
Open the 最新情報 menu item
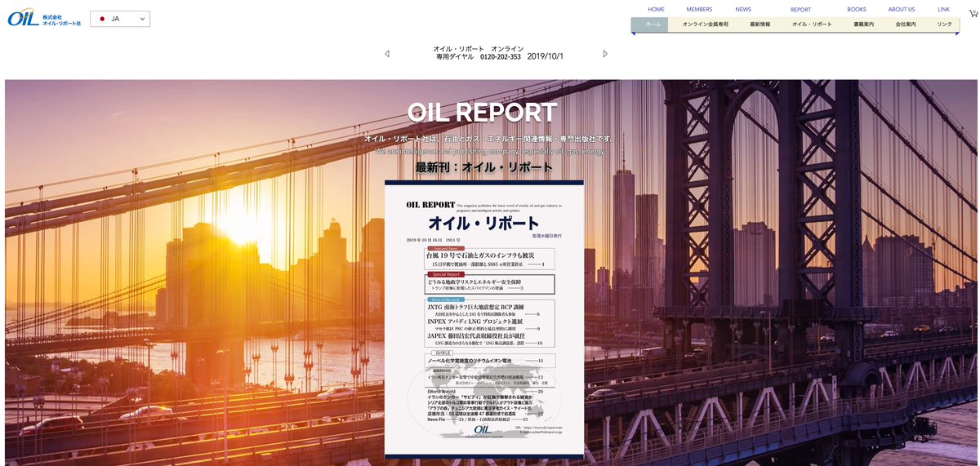coord(760,24)
